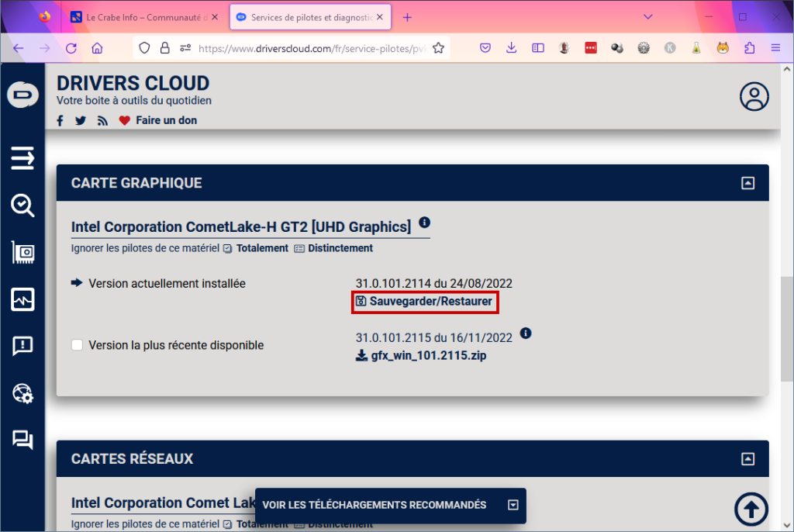This screenshot has height=532, width=794.
Task: Open the detection magnifier icon in sidebar
Action: pos(22,206)
